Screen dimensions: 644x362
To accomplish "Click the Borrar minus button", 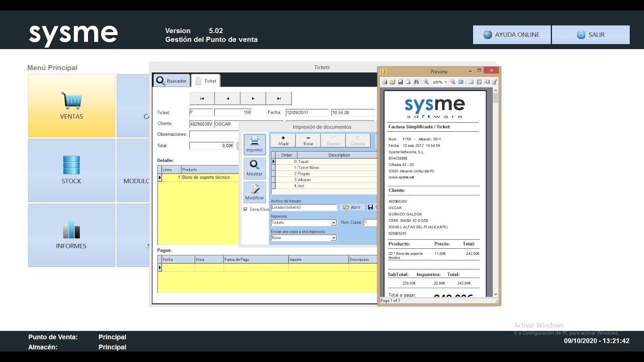I will pos(308,140).
